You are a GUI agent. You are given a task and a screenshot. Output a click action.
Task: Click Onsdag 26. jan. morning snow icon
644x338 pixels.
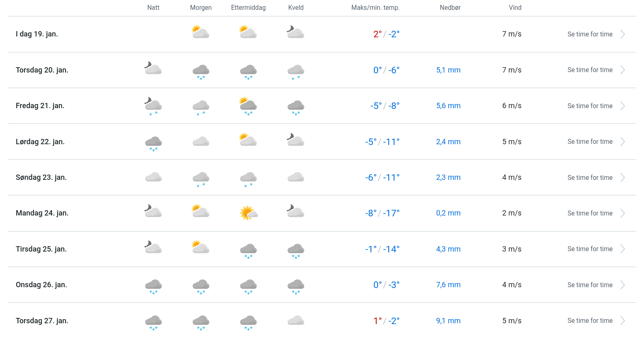click(x=201, y=286)
